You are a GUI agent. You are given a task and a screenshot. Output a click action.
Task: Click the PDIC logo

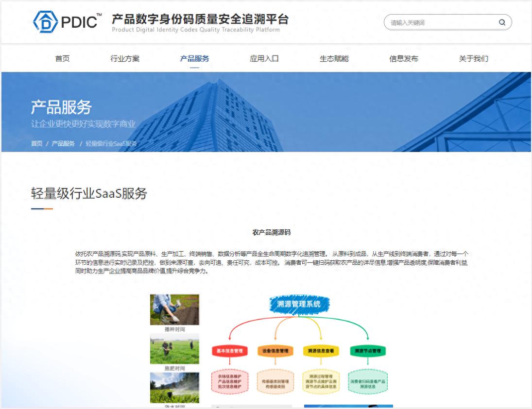click(67, 22)
